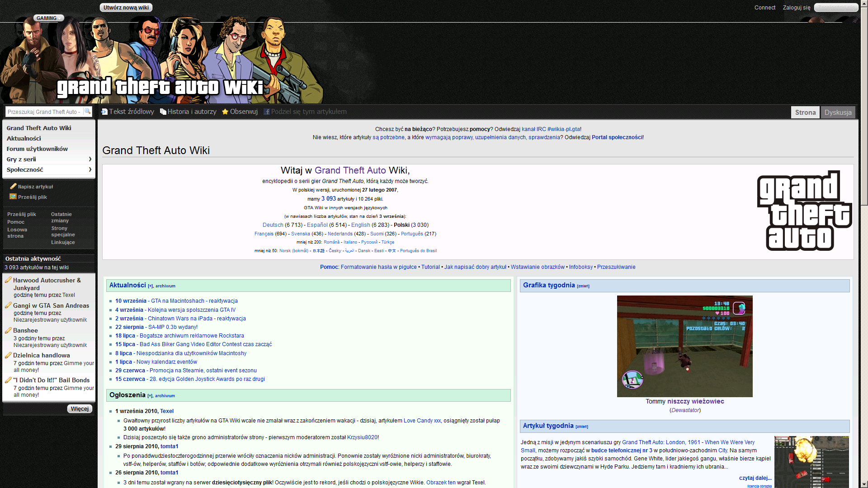Open the Infoboksy help link
Viewport: 868px width, 488px height.
click(580, 267)
